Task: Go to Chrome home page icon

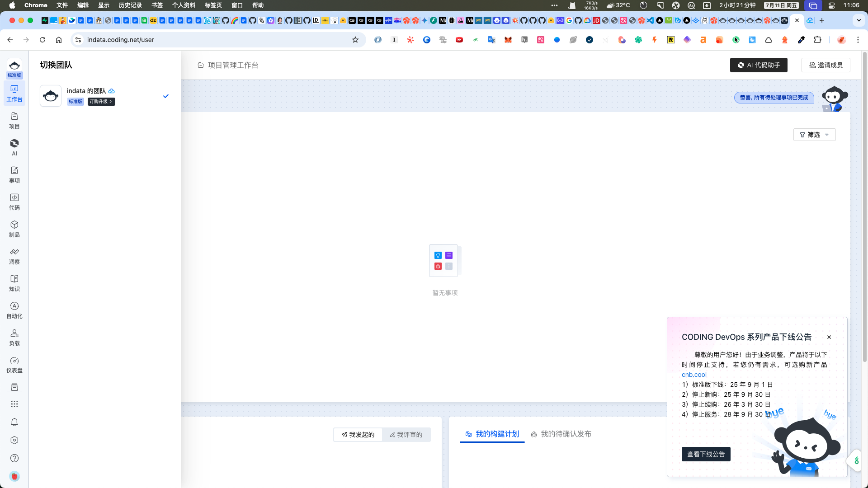Action: [59, 40]
